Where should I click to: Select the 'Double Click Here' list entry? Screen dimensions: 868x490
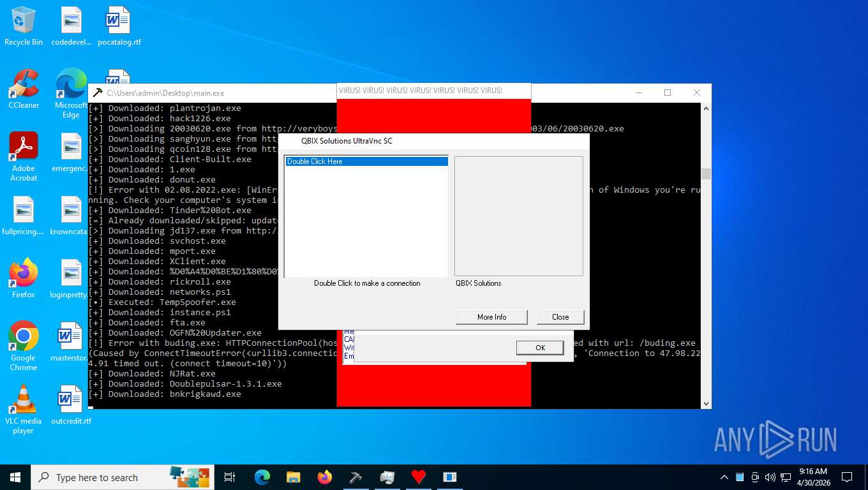pos(366,161)
